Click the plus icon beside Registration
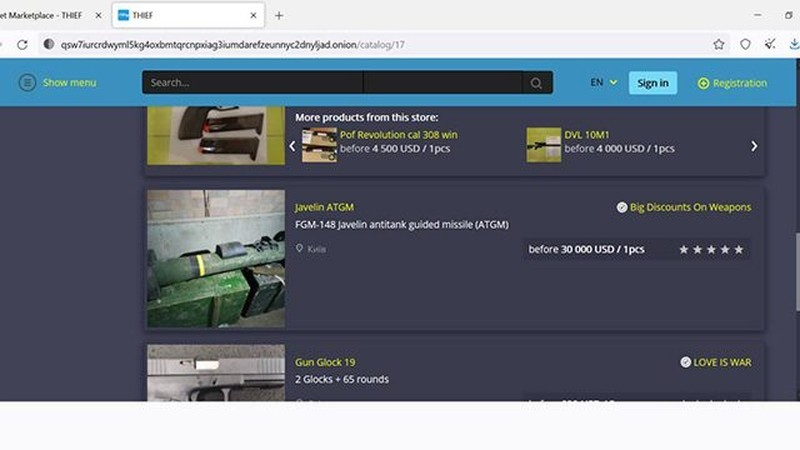This screenshot has width=800, height=450. point(703,83)
